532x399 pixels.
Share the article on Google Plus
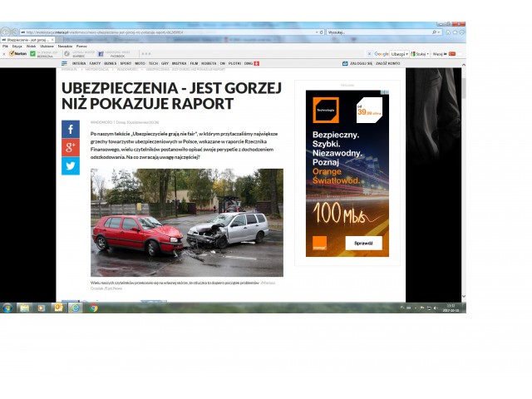click(x=71, y=148)
